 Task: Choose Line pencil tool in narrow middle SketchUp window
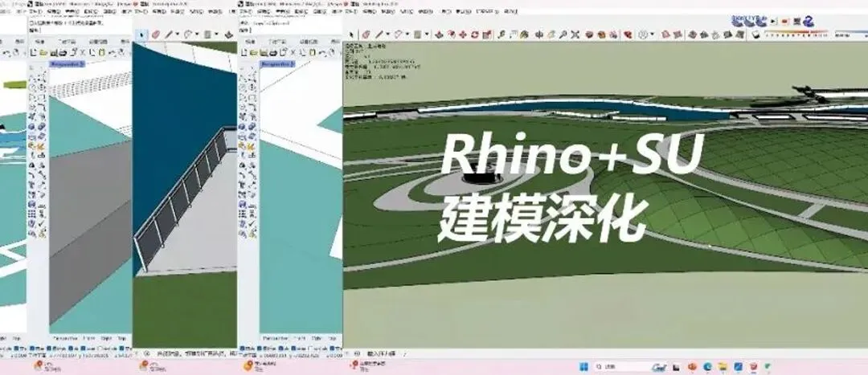[x=170, y=35]
